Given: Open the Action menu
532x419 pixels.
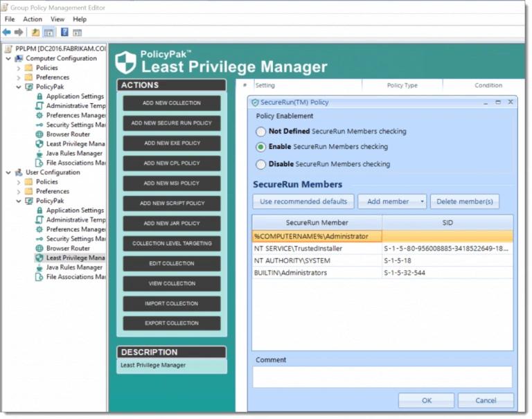Looking at the screenshot, I should pos(33,19).
